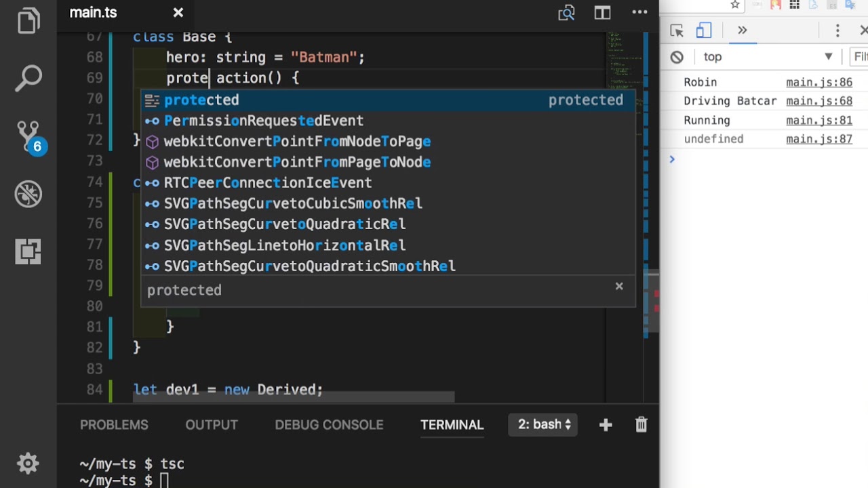Open the Manage settings gear
The width and height of the screenshot is (868, 488).
[x=28, y=464]
